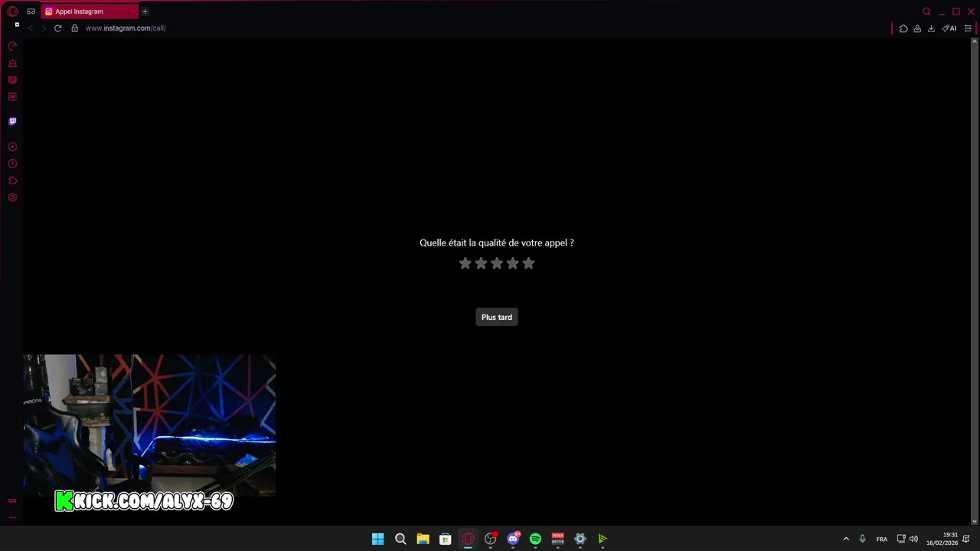Click the GX badge at sidebar bottom
The height and width of the screenshot is (551, 980).
click(12, 500)
